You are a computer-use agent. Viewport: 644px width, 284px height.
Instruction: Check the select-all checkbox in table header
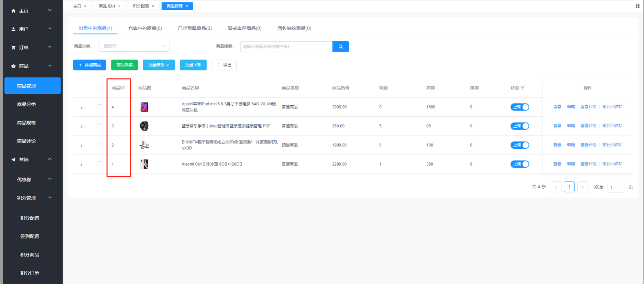100,88
